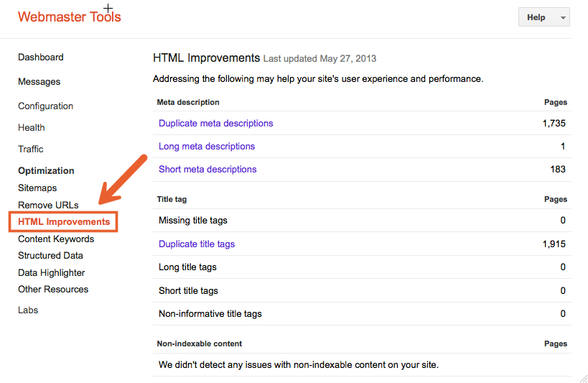
Task: Select Remove URLs in the sidebar
Action: [48, 206]
